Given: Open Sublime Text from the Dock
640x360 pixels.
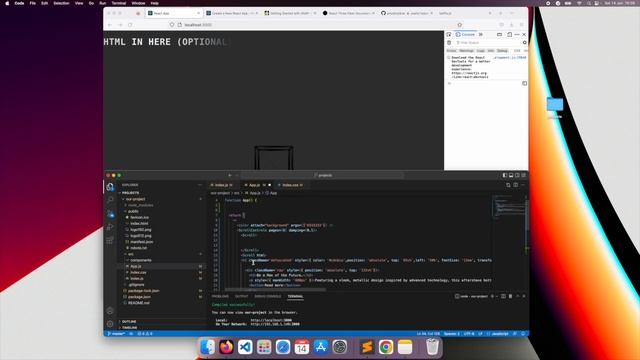Looking at the screenshot, I should click(367, 347).
